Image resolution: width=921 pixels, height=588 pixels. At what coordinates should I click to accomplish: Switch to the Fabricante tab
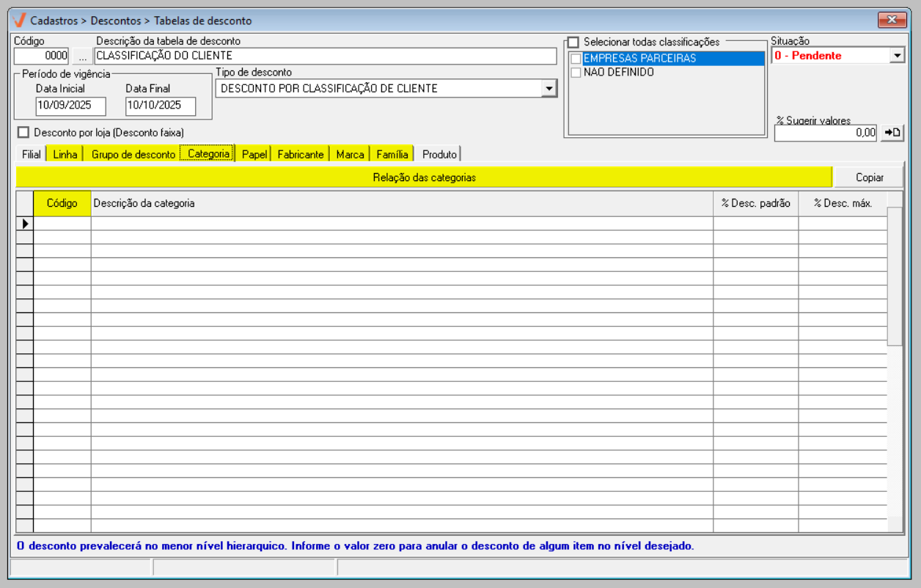click(x=300, y=154)
